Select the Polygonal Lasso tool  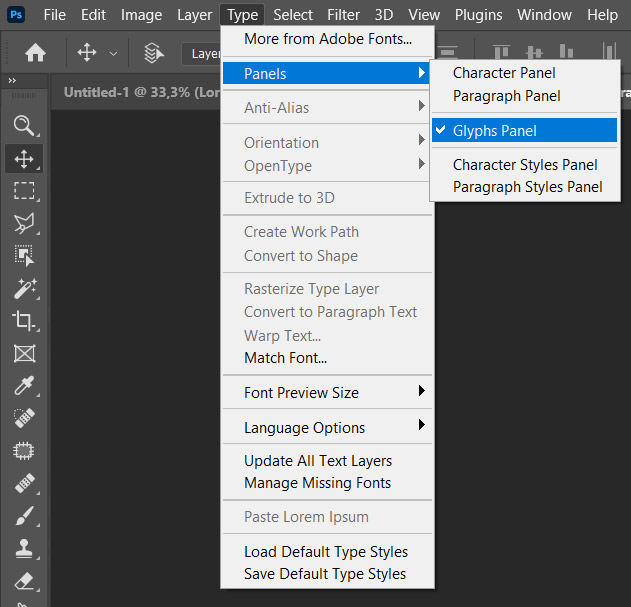pos(25,223)
